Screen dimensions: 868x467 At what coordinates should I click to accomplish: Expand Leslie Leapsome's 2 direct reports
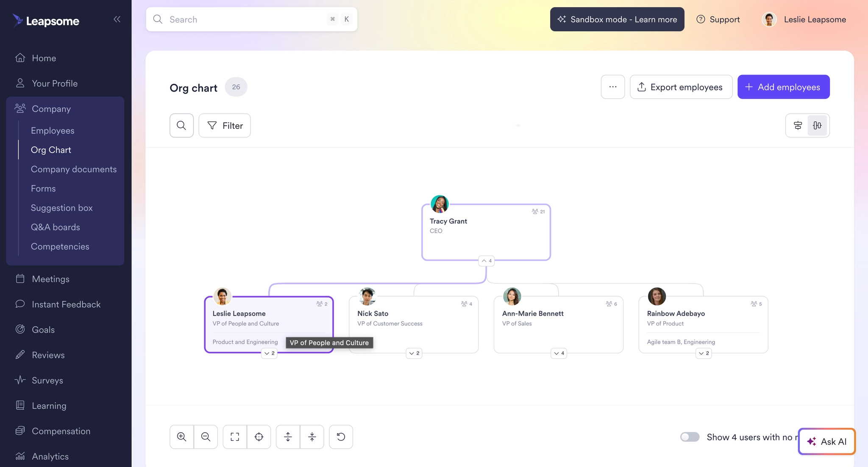(x=269, y=353)
